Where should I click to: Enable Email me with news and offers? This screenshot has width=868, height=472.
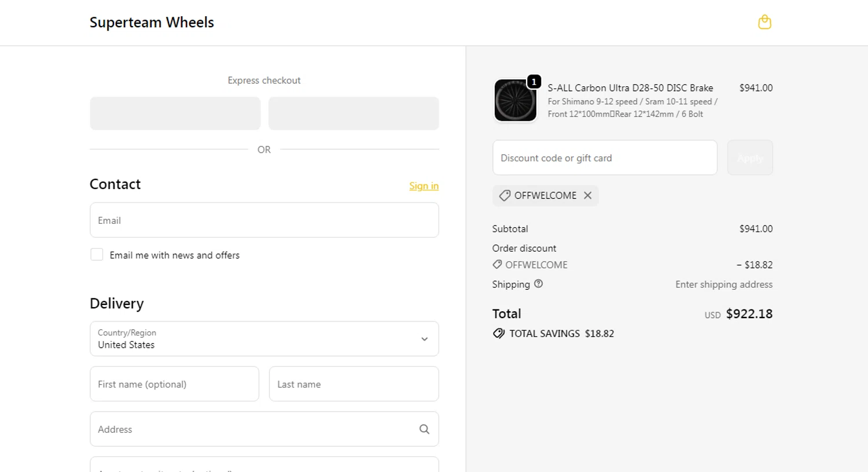97,255
